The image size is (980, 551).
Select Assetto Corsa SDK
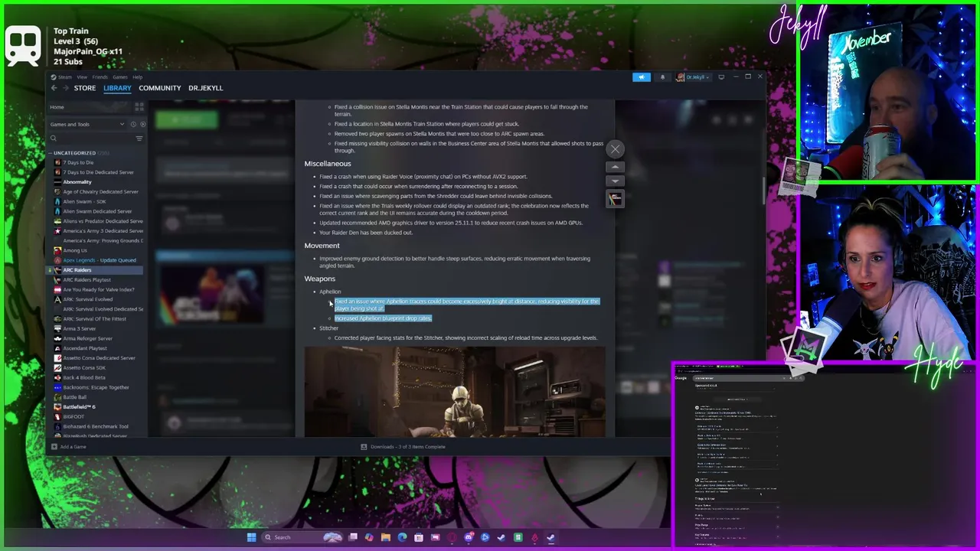pyautogui.click(x=83, y=367)
